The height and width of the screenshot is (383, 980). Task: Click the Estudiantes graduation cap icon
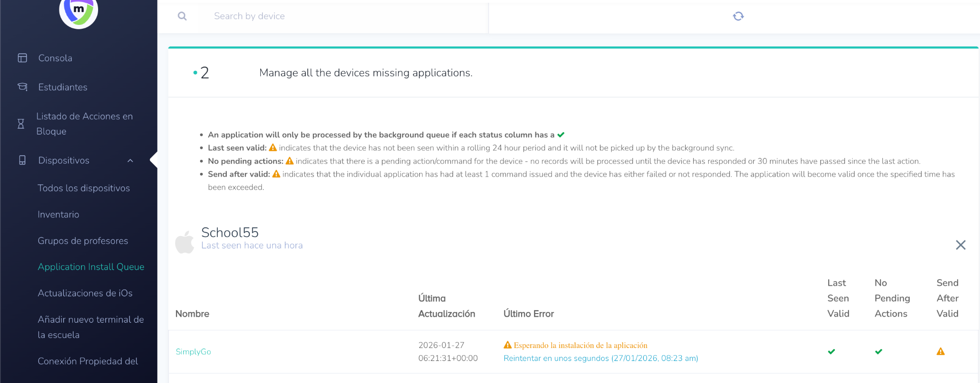point(22,87)
